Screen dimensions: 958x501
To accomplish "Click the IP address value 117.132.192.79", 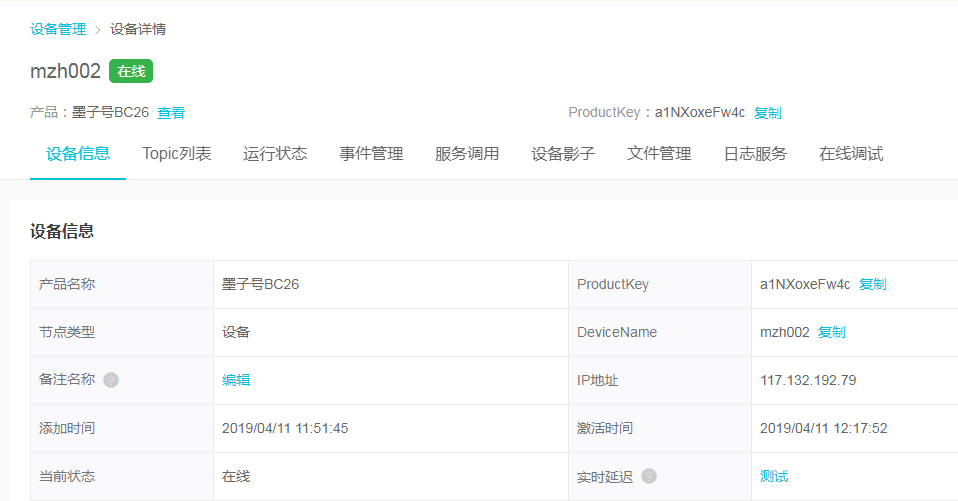I will [x=808, y=380].
